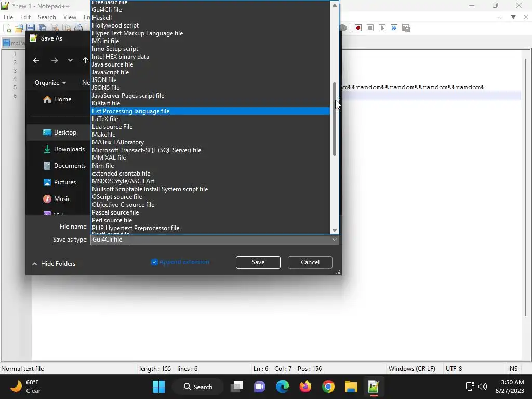Click the file type list's up scroll arrow
The width and height of the screenshot is (532, 399).
coord(335,5)
